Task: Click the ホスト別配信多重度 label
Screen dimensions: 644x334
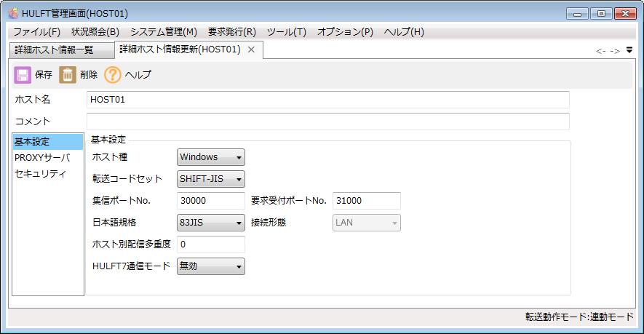Action: tap(132, 244)
